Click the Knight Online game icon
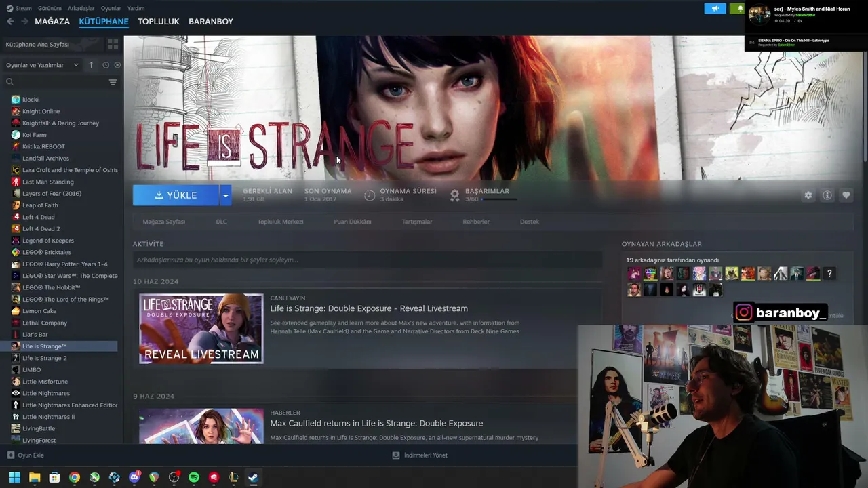The image size is (868, 488). (16, 111)
